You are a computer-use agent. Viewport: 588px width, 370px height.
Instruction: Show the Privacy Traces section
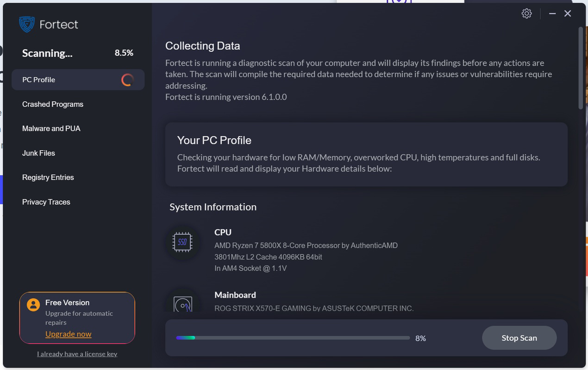46,202
